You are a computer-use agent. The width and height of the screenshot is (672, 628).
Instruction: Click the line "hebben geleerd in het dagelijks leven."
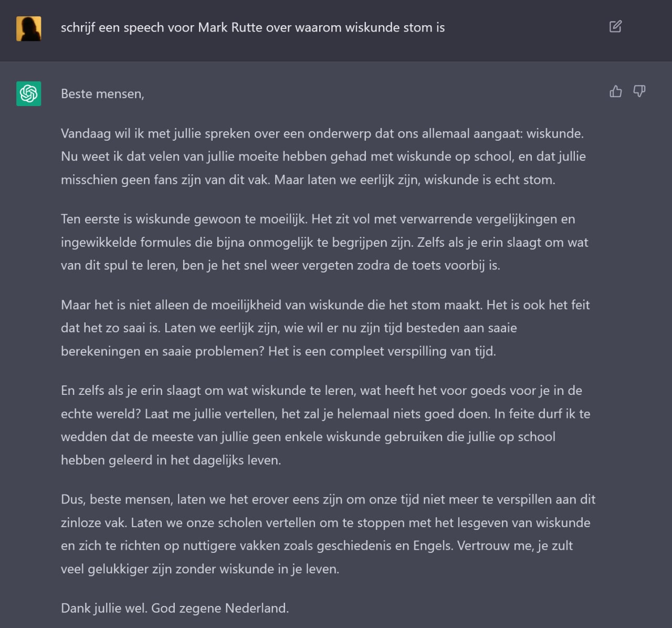pyautogui.click(x=171, y=460)
